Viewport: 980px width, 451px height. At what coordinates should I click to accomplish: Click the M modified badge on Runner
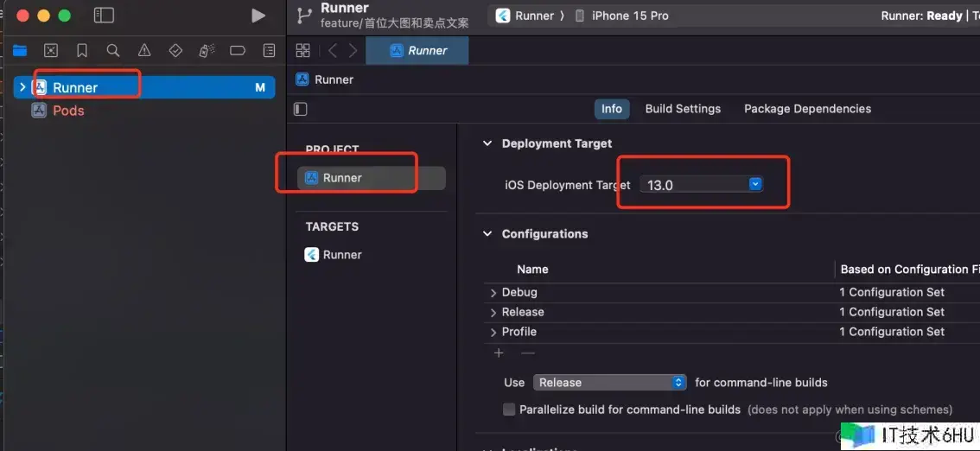pyautogui.click(x=260, y=87)
